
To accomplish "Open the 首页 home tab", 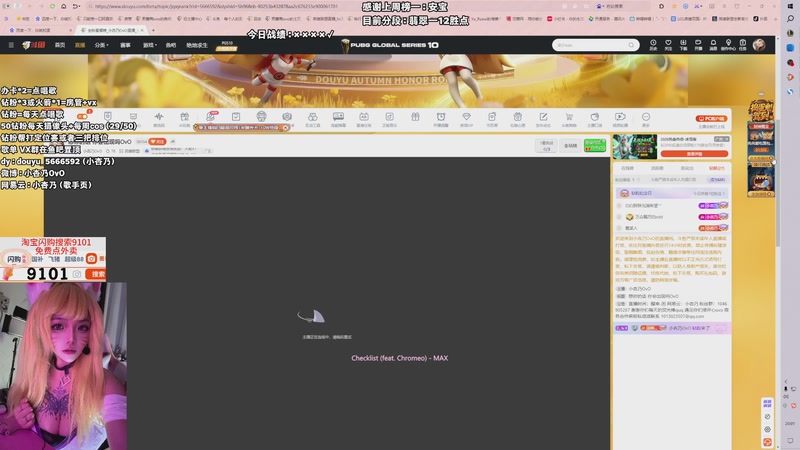I will [x=60, y=45].
